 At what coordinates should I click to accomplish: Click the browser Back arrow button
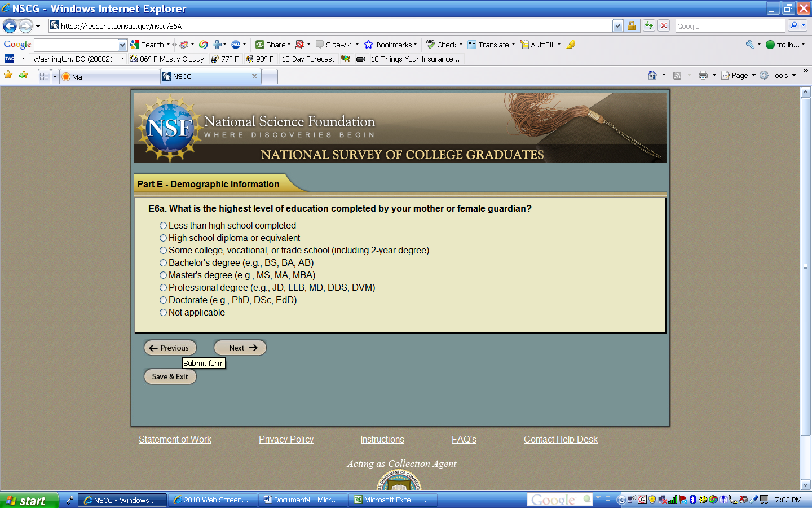click(x=10, y=26)
